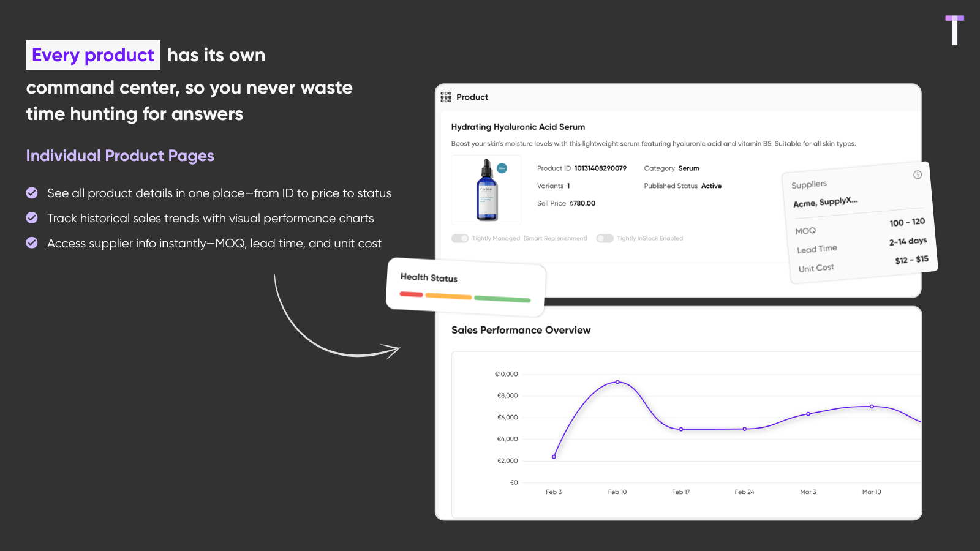Image resolution: width=980 pixels, height=551 pixels.
Task: Click the orange Health Status bar segment
Action: 448,296
